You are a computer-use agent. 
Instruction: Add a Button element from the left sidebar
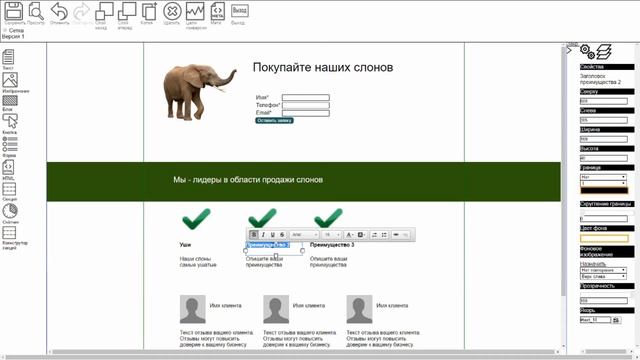tap(10, 121)
